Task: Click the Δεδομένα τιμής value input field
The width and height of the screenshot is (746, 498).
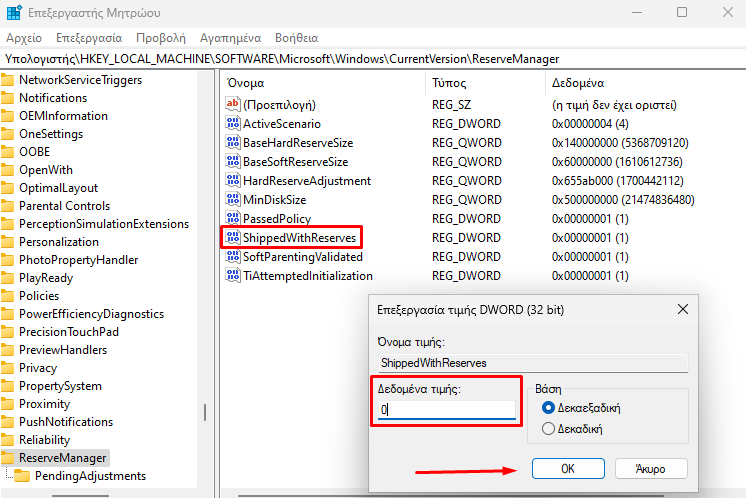Action: click(447, 410)
